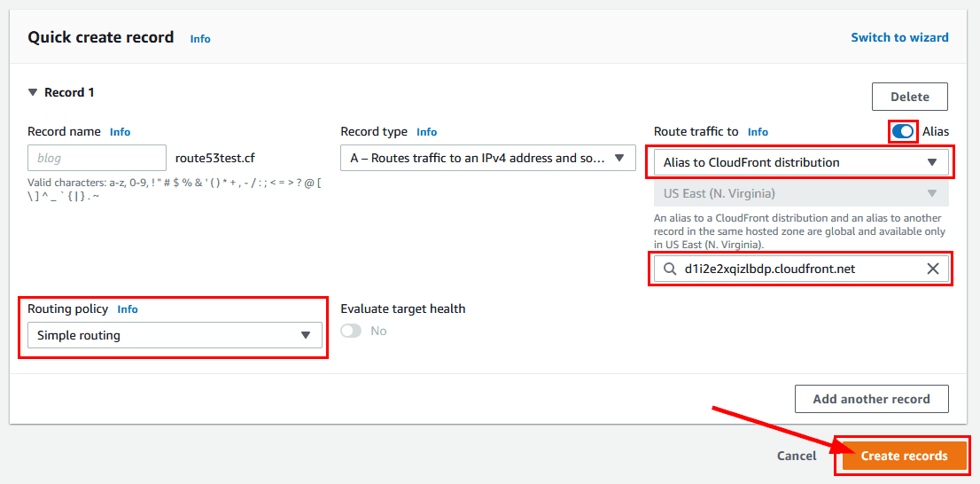Collapse the Record 1 section triangle
Screen dimensions: 980x484
[x=33, y=92]
